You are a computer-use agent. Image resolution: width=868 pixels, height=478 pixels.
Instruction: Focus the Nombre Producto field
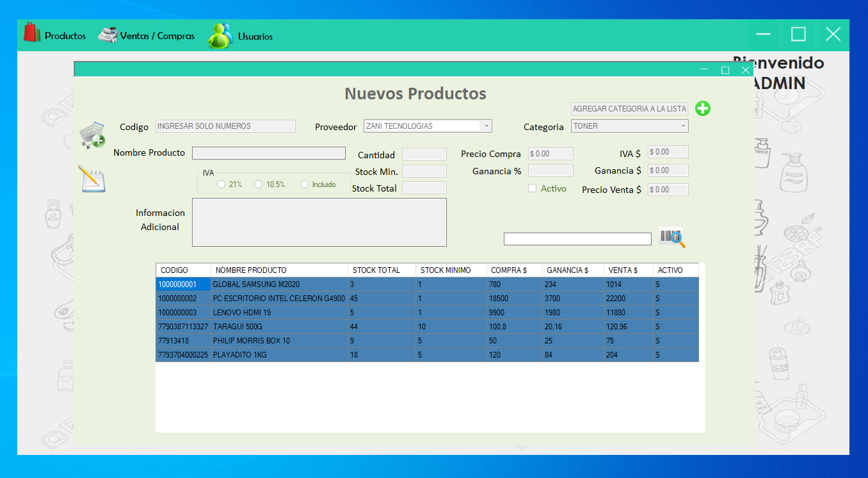pos(269,153)
